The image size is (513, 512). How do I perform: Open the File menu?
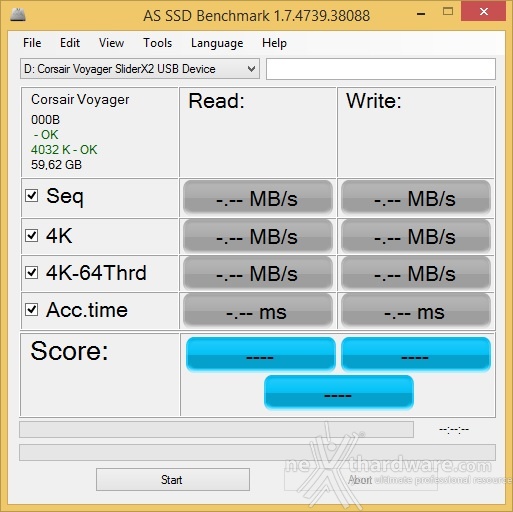[32, 43]
